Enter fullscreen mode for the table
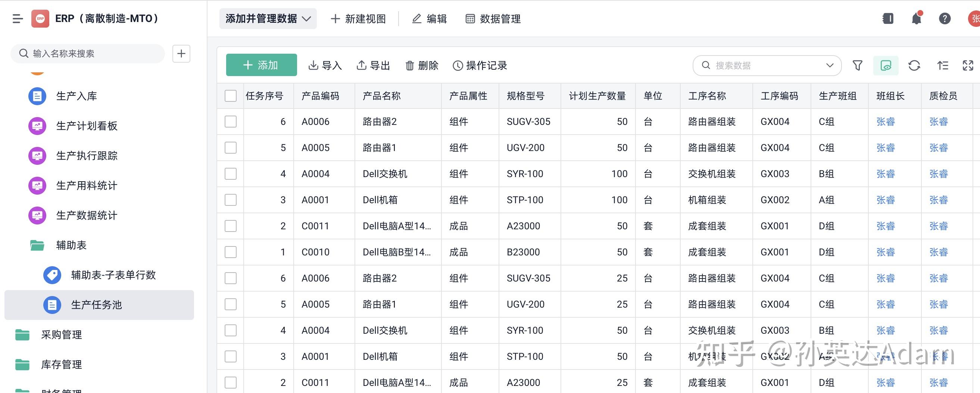 coord(968,65)
